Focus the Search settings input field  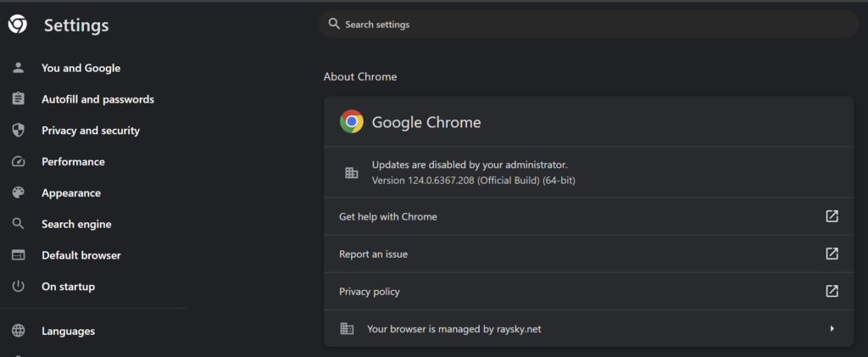click(593, 25)
